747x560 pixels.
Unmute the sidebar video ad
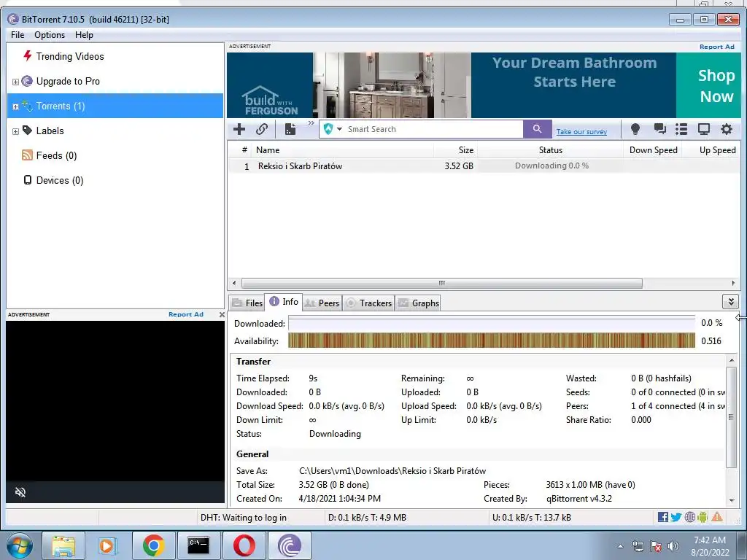(20, 492)
